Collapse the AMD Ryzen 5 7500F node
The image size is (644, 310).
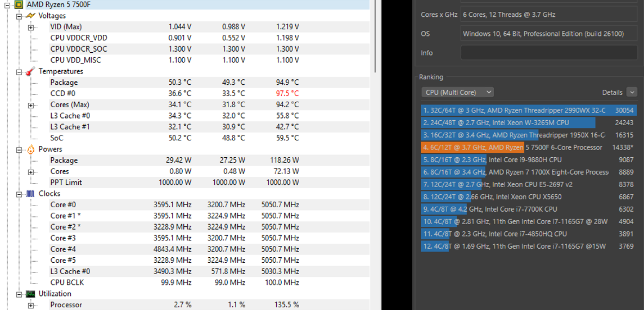[7, 5]
